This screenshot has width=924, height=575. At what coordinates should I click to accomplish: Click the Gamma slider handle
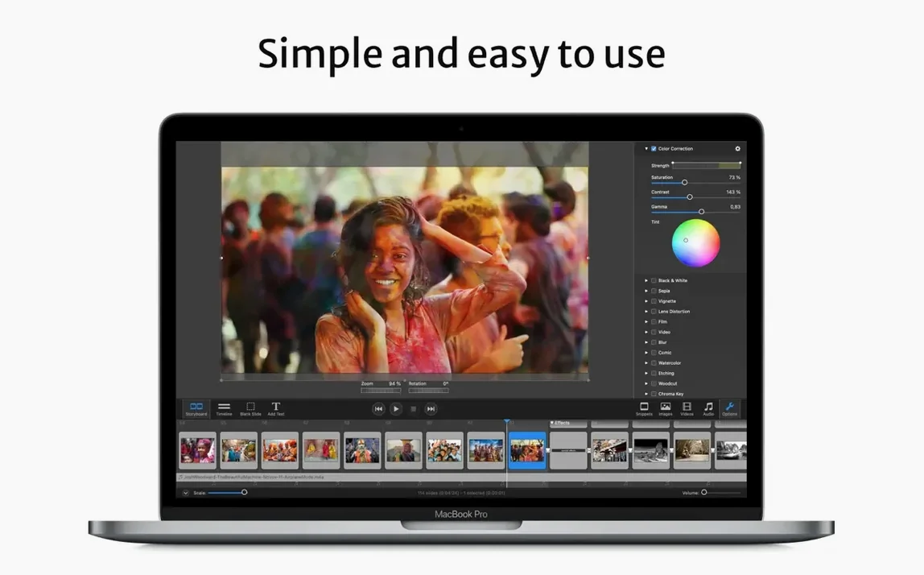coord(701,212)
